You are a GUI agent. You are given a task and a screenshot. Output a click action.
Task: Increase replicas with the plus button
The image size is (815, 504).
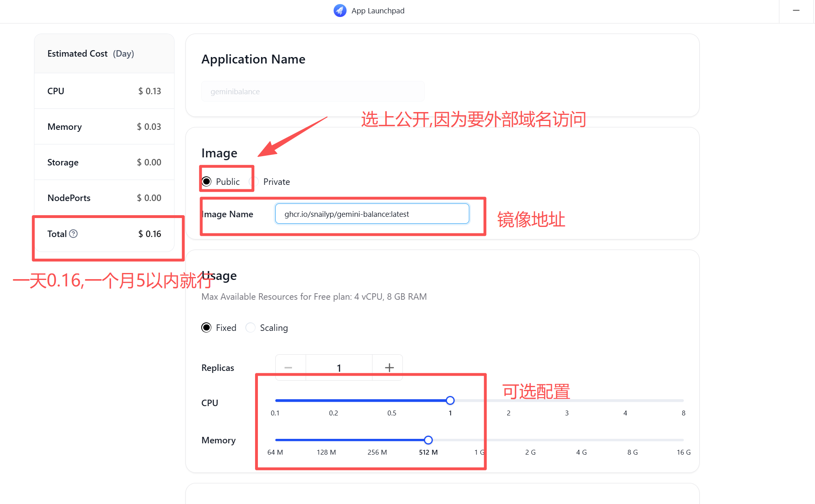389,368
